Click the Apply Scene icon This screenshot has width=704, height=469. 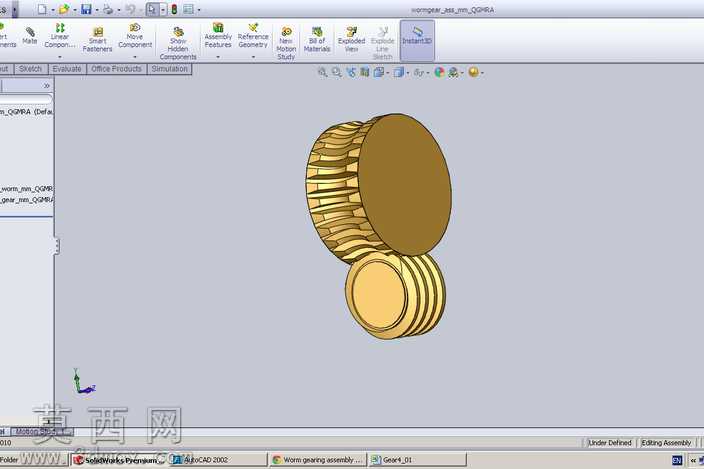click(453, 72)
